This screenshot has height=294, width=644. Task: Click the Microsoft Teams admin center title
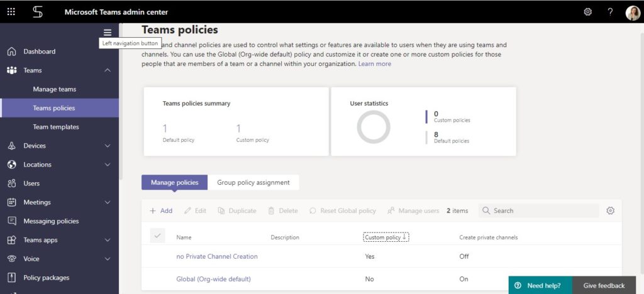pos(116,12)
